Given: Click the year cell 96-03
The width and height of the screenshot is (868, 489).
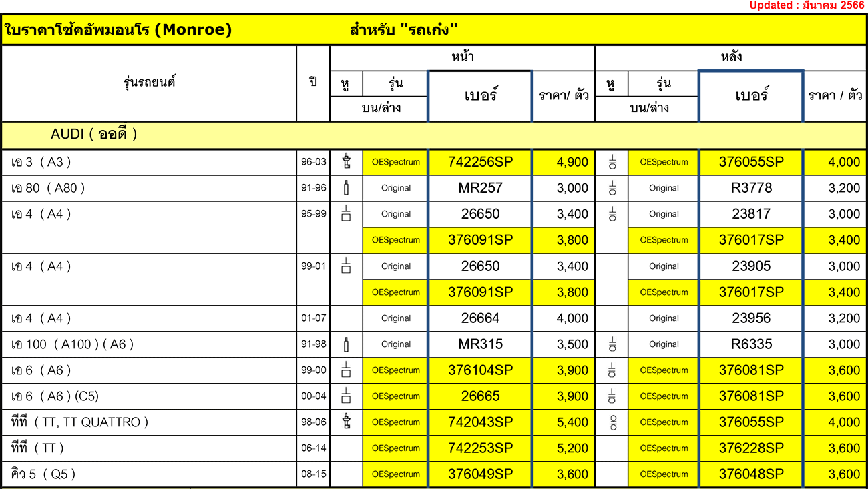Looking at the screenshot, I should tap(313, 162).
